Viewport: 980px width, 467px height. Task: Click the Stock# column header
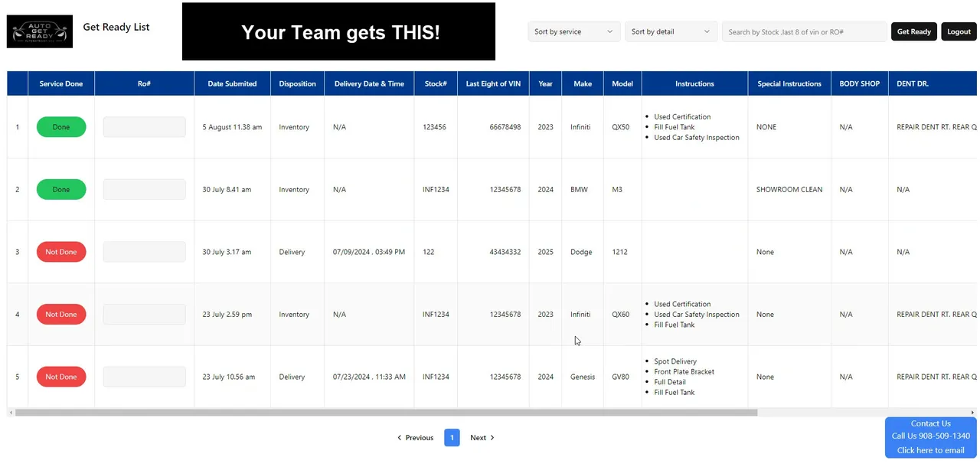click(436, 83)
